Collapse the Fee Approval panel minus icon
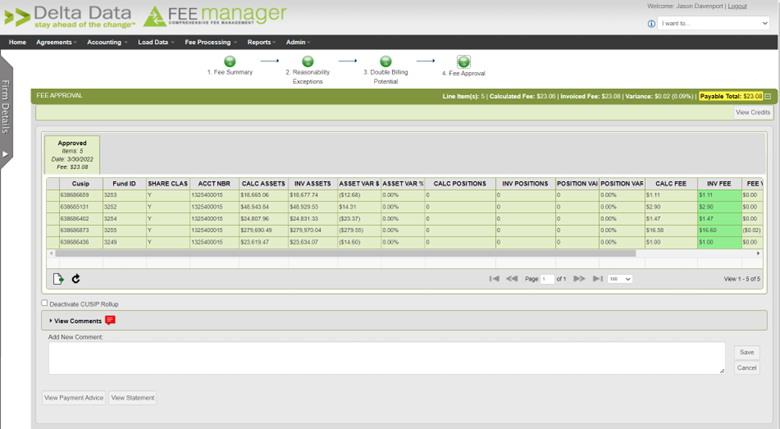 pyautogui.click(x=768, y=96)
